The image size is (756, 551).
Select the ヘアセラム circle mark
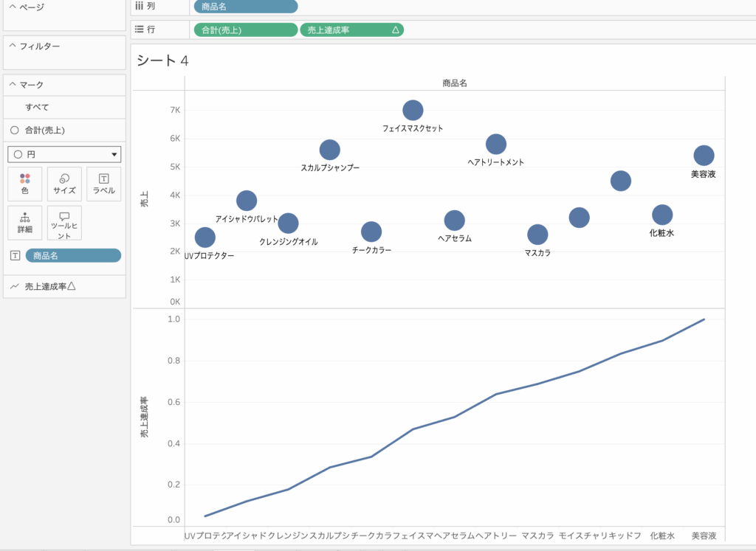click(455, 221)
